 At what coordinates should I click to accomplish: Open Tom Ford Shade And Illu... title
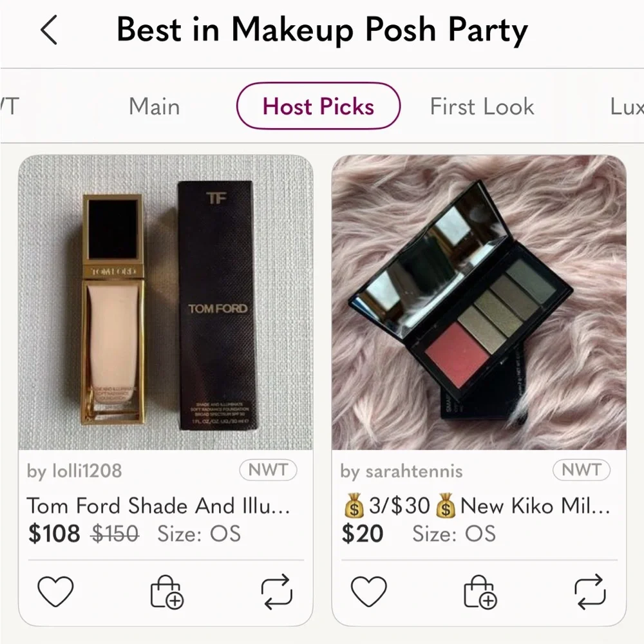click(158, 505)
